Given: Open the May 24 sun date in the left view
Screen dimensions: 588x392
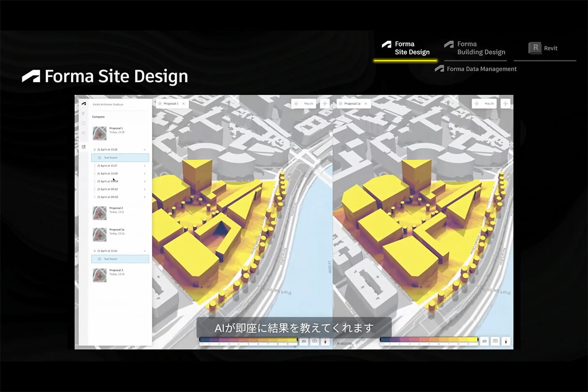Looking at the screenshot, I should (304, 104).
